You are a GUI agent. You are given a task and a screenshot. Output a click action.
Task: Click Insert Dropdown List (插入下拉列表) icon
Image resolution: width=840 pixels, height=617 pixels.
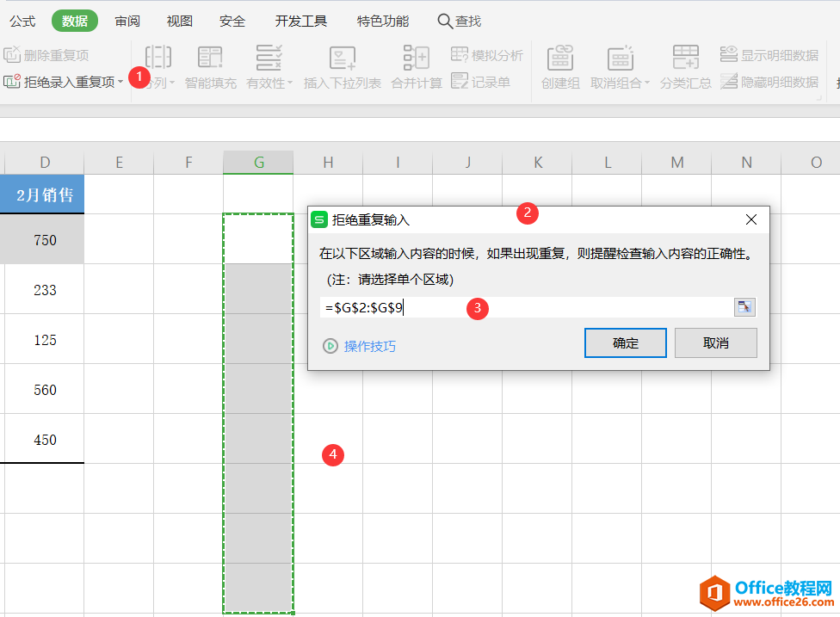coord(342,59)
